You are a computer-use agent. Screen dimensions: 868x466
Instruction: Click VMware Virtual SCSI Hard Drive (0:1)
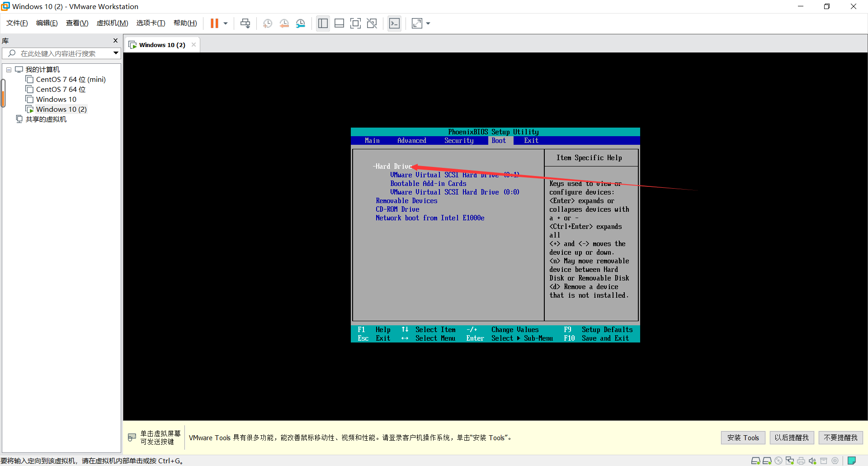pos(455,175)
